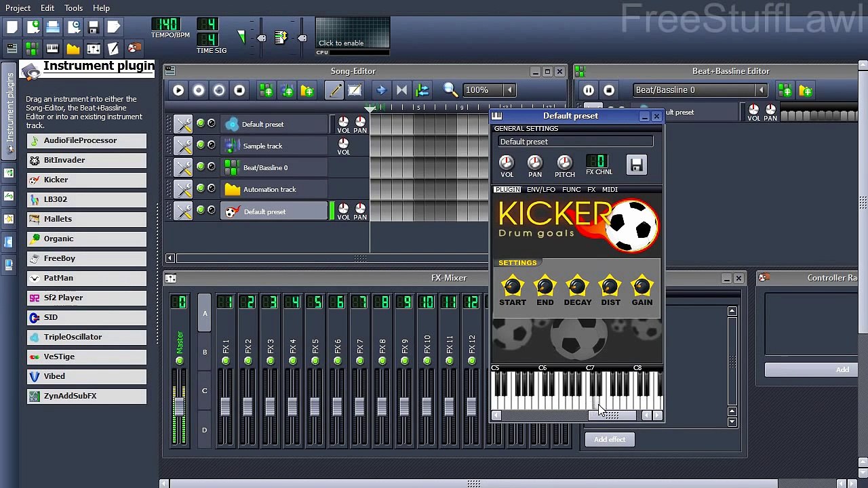Open the Edit menu
The image size is (868, 488).
(x=47, y=8)
